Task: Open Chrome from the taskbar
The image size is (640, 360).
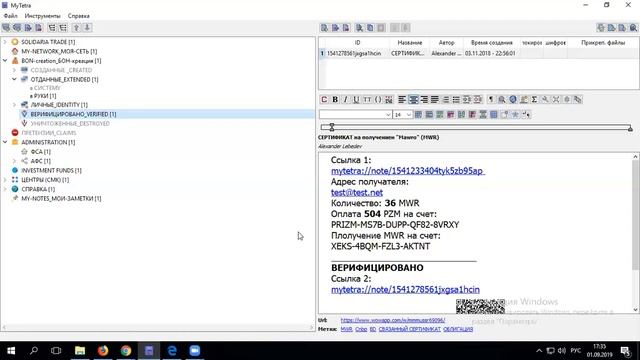Action: (x=126, y=351)
